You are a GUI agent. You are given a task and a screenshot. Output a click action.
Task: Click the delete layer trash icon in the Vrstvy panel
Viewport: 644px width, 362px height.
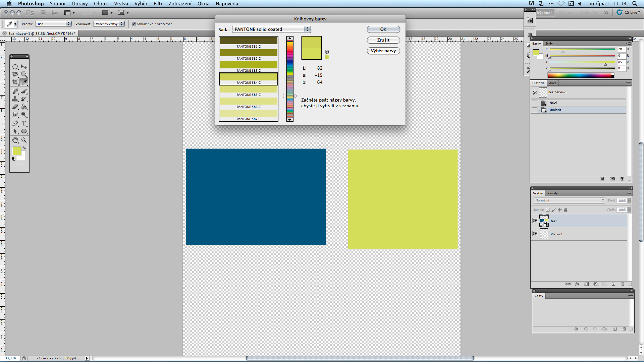point(623,284)
